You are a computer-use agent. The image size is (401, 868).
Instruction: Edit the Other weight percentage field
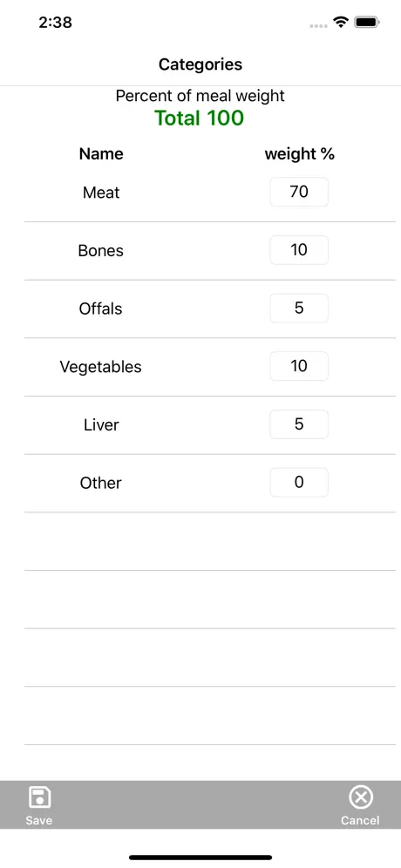(299, 483)
